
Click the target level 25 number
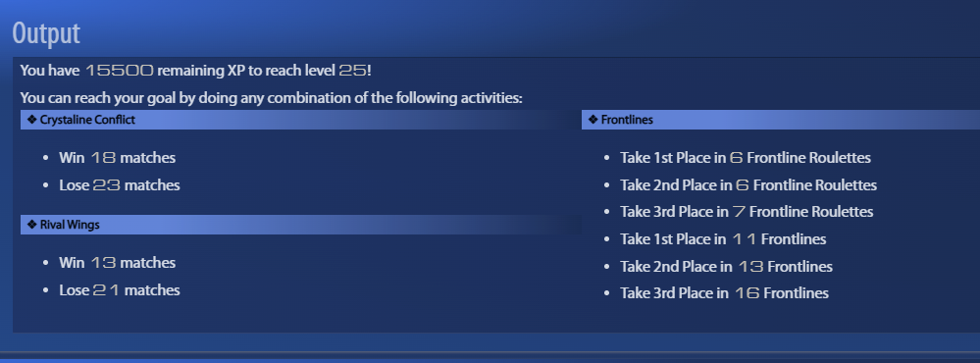point(352,71)
